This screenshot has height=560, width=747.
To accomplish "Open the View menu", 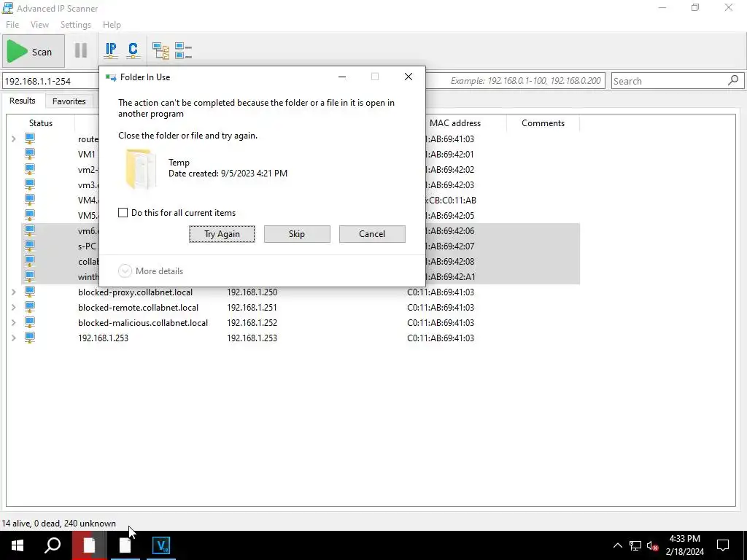I will coord(39,24).
